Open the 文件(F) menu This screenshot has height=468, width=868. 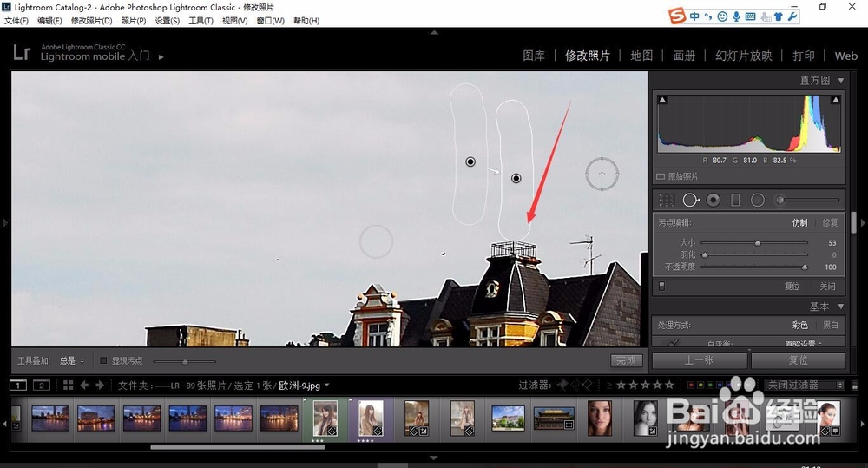pyautogui.click(x=16, y=21)
